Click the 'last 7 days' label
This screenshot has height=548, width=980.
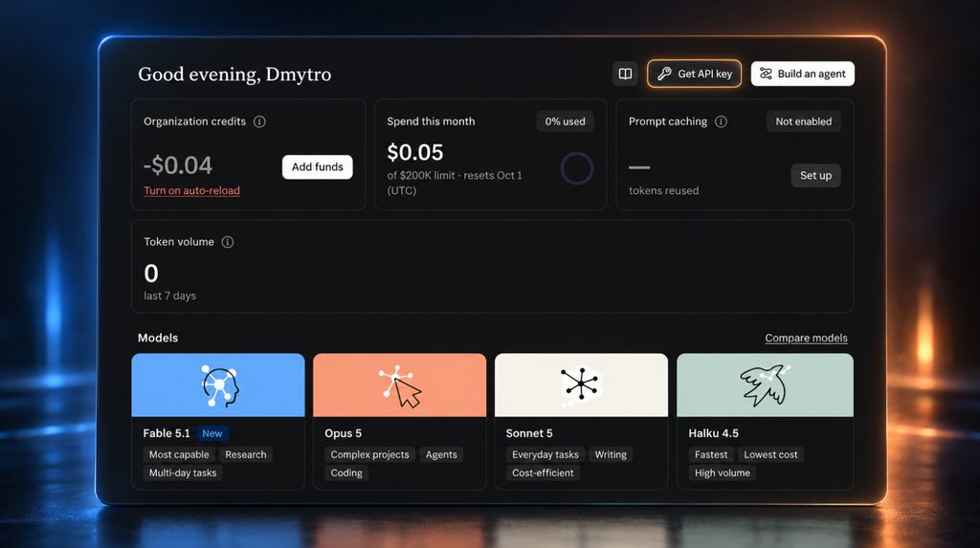tap(170, 296)
